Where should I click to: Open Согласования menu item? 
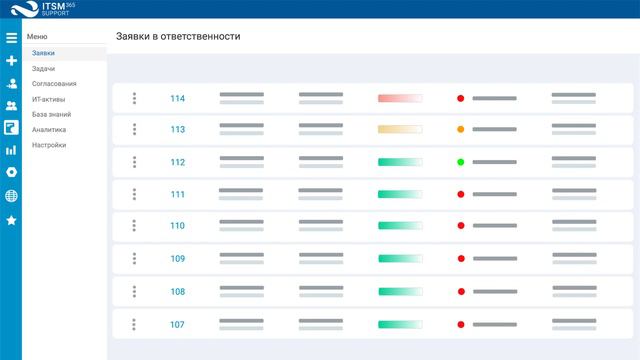54,84
